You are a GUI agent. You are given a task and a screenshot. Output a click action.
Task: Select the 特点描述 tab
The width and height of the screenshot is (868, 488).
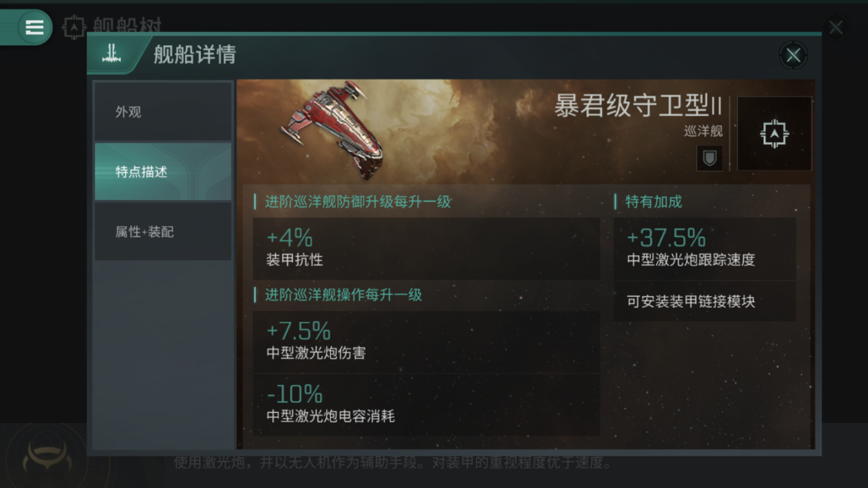point(163,172)
